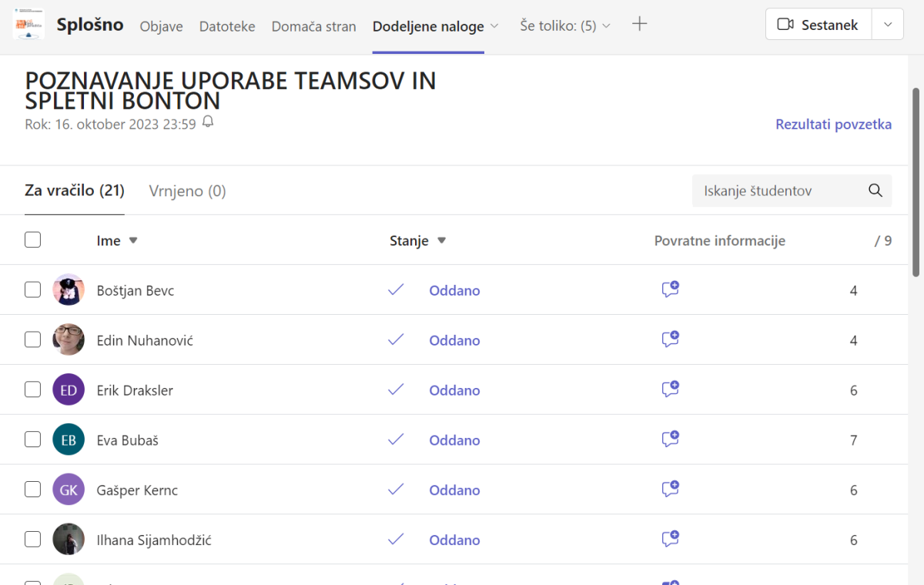Image resolution: width=924 pixels, height=585 pixels.
Task: Open Boštjan Bevc's submission via Oddano
Action: tap(454, 290)
